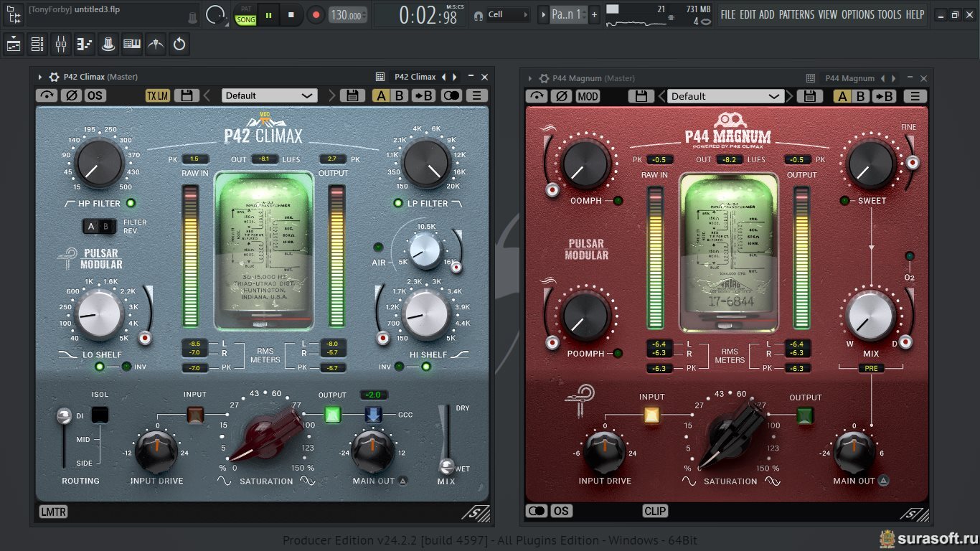Image resolution: width=980 pixels, height=551 pixels.
Task: Click the main snap magnet icon
Action: click(x=479, y=15)
